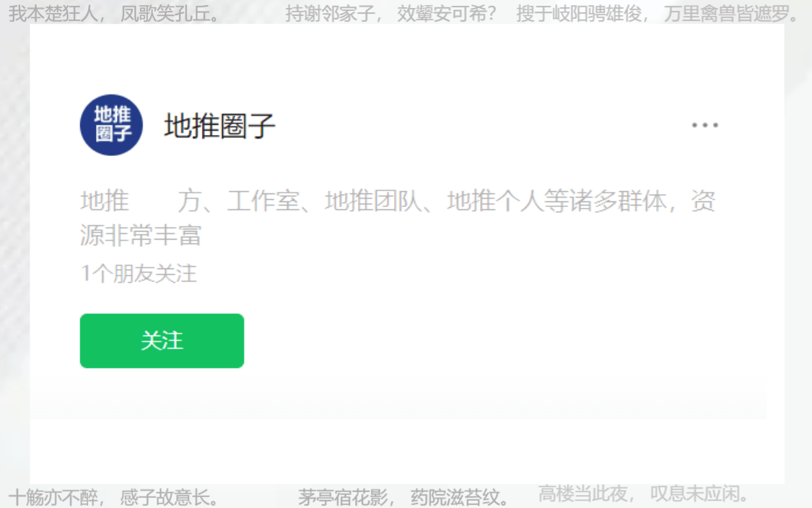
Task: Open the three-dot more options menu
Action: pos(704,125)
